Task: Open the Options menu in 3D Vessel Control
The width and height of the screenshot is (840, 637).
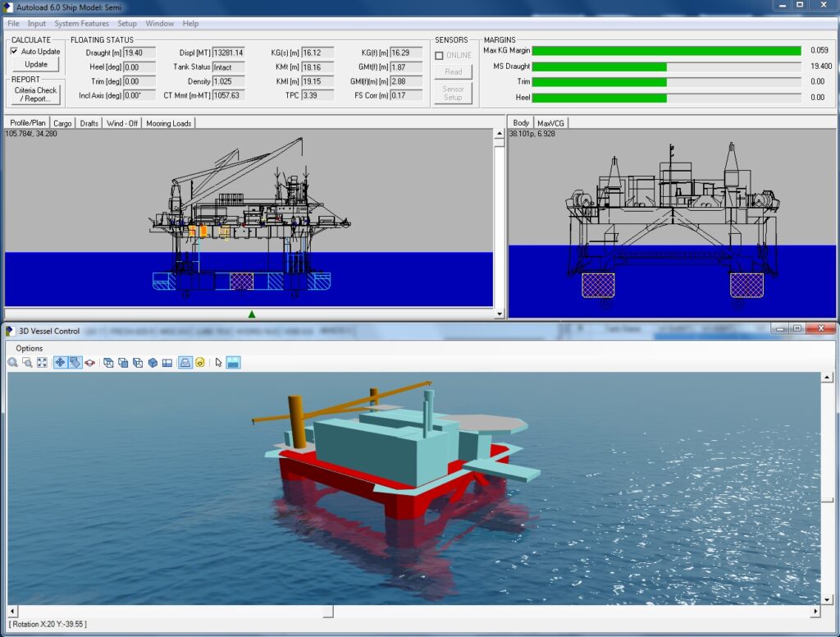Action: click(29, 348)
